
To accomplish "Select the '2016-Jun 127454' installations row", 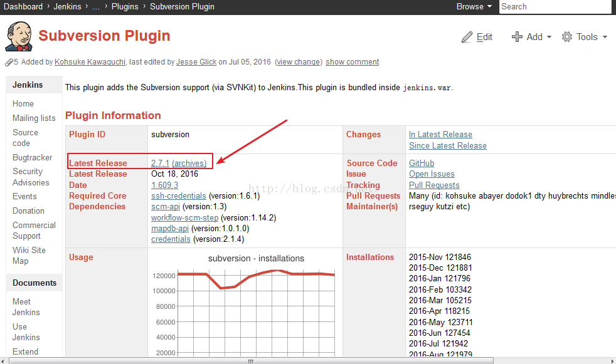I will click(x=439, y=333).
